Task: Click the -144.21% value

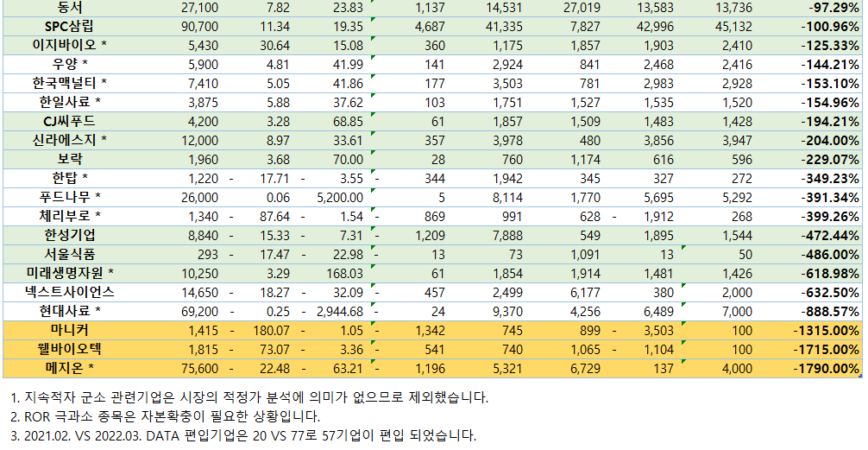Action: 830,64
